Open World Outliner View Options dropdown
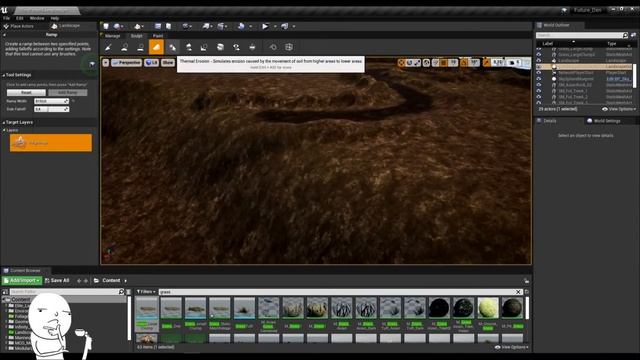The height and width of the screenshot is (360, 640). click(619, 109)
